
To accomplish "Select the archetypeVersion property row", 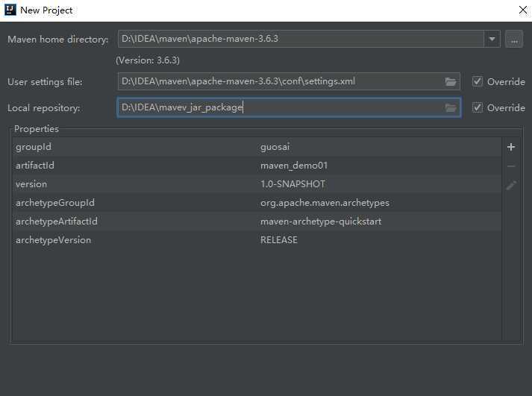I will [x=257, y=240].
